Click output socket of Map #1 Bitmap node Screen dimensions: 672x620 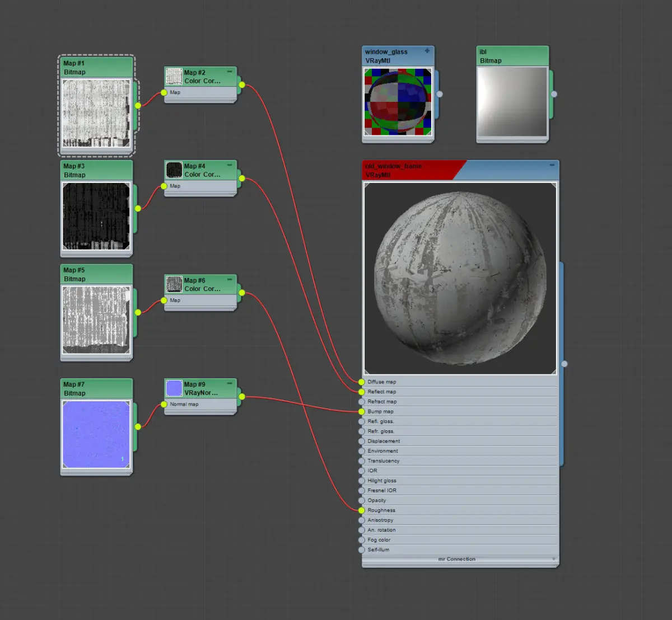coord(138,105)
